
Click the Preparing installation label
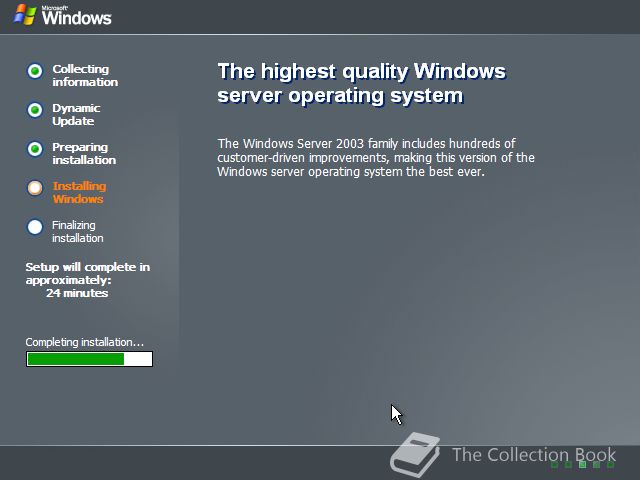pos(84,153)
